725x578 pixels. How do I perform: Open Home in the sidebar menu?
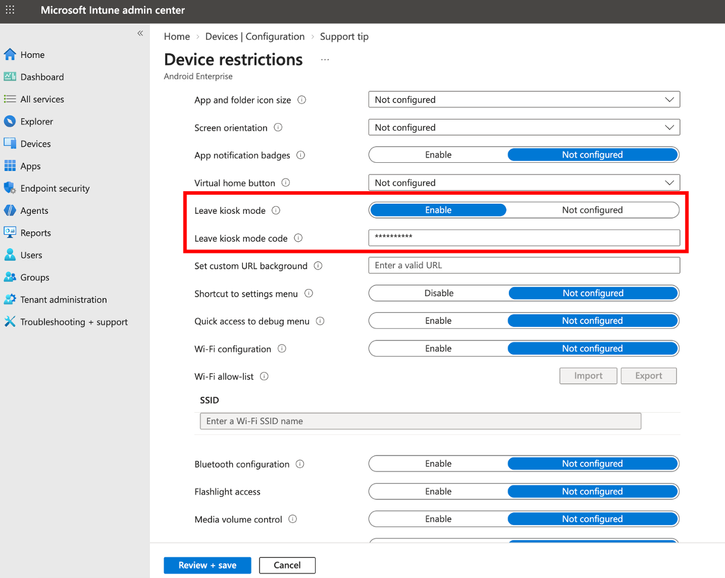click(32, 55)
